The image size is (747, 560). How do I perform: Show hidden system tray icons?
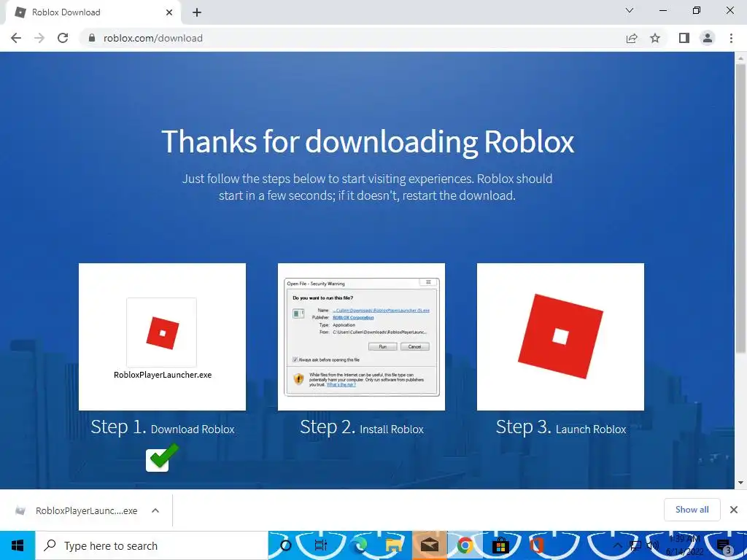pyautogui.click(x=617, y=545)
